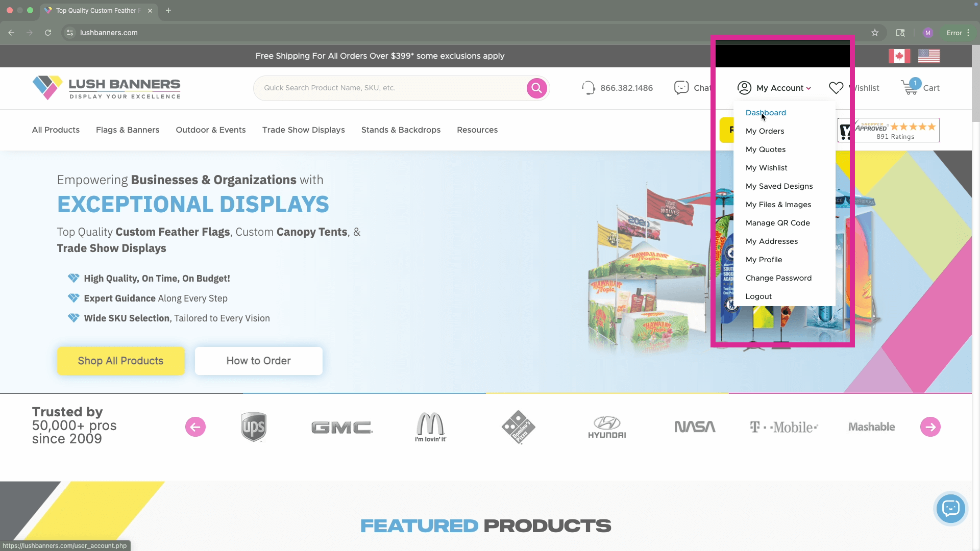Choose My Saved Designs menu entry

pos(779,186)
